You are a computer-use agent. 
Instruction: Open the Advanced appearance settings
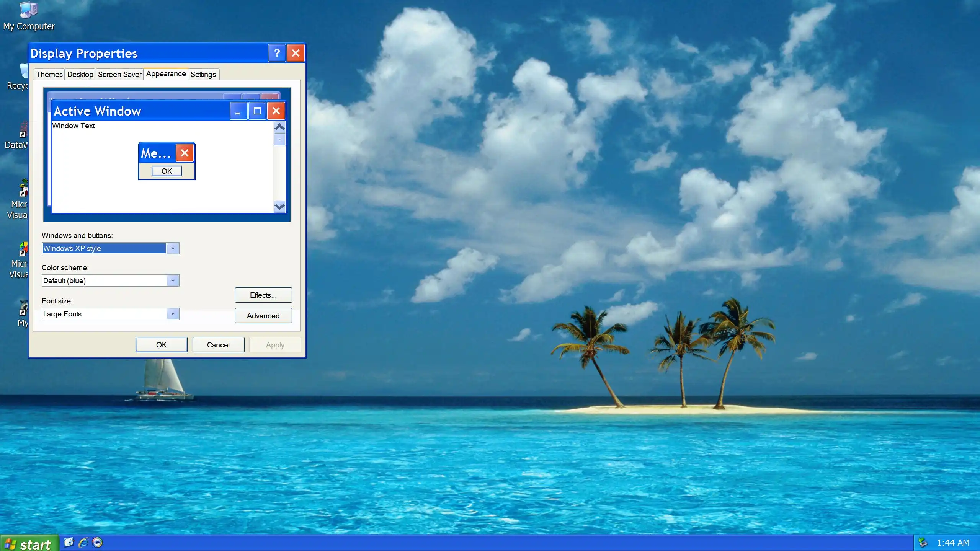pos(263,316)
